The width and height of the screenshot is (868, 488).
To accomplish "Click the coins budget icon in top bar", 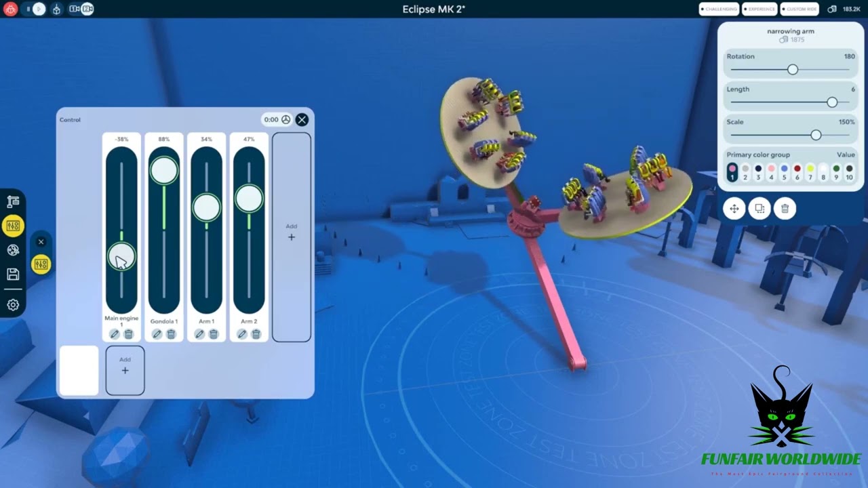I will tap(832, 9).
